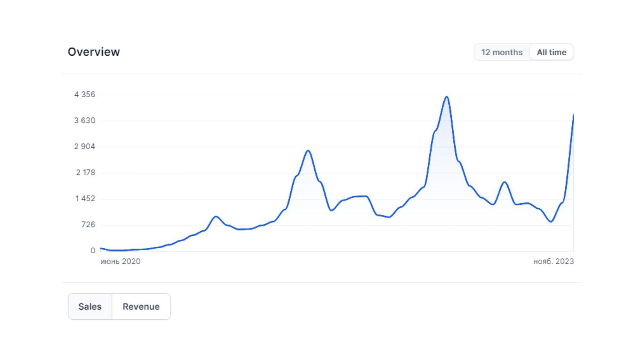Click the flat plateau near 1 452 gridline
644x362 pixels.
[360, 197]
